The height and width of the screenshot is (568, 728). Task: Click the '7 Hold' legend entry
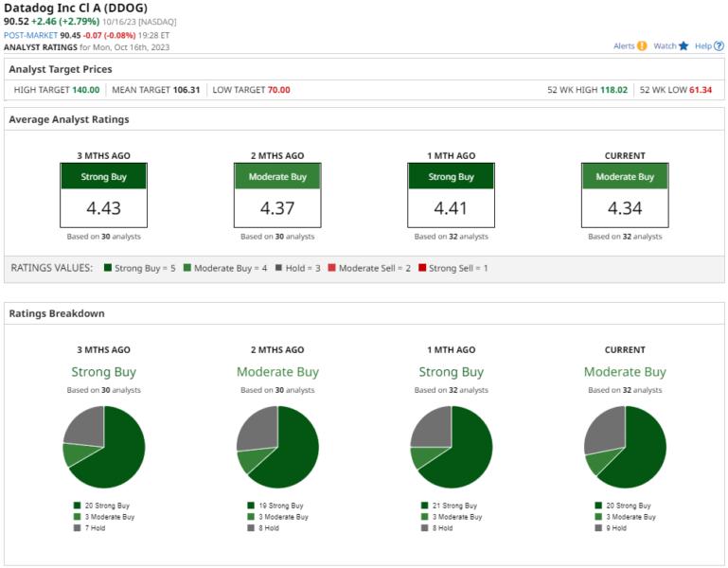click(x=90, y=527)
